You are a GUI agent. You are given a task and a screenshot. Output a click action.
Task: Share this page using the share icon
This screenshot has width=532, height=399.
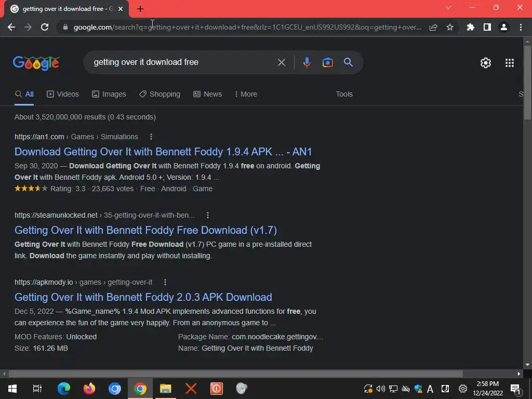point(433,27)
